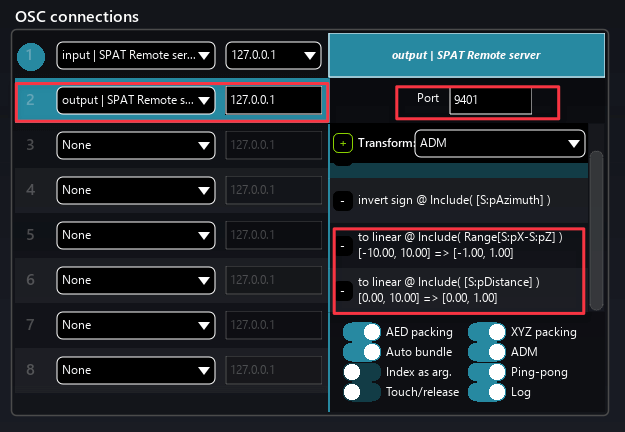Viewport: 625px width, 432px height.
Task: Disable Auto bundle option
Action: pos(361,351)
